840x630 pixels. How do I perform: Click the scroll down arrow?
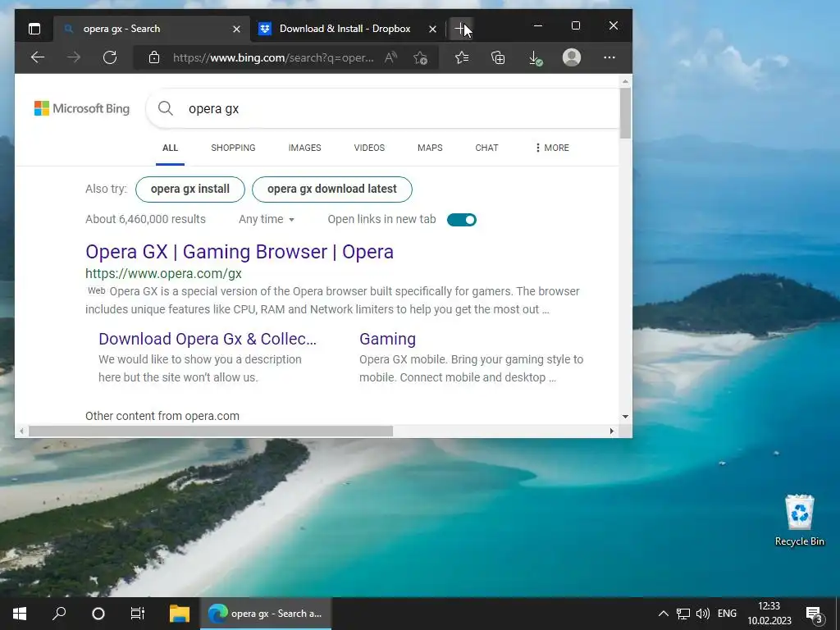point(625,416)
